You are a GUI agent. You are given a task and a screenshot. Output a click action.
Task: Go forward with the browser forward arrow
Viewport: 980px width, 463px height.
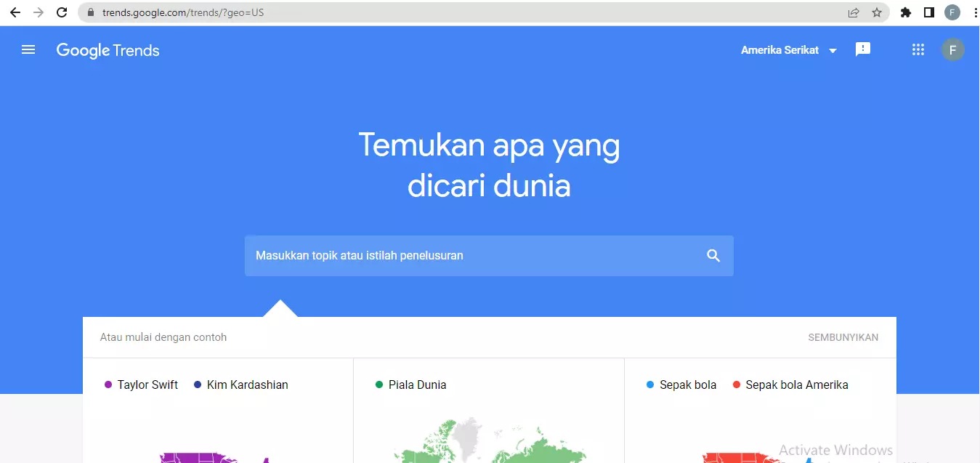coord(39,12)
